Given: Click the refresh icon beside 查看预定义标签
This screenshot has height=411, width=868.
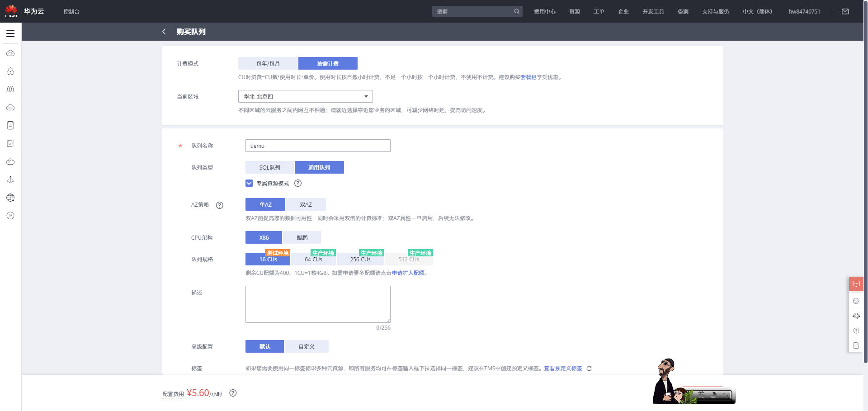Looking at the screenshot, I should click(589, 368).
